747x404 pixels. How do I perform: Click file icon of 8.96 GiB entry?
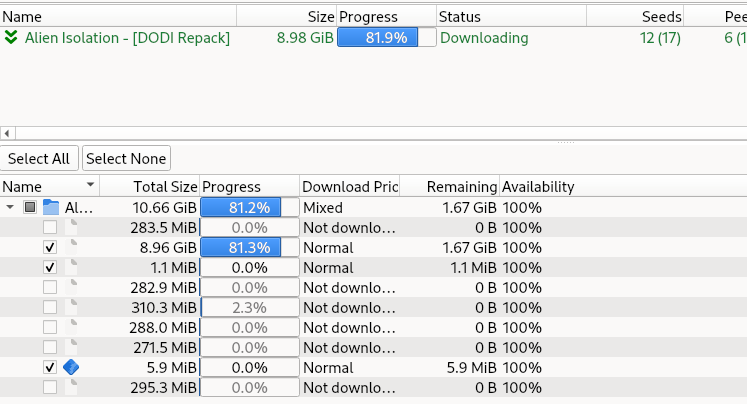point(71,247)
